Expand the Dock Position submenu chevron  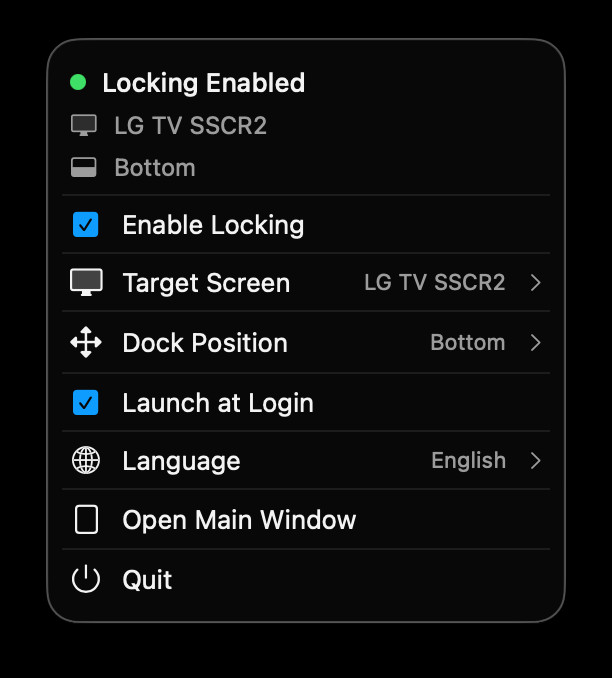tap(536, 343)
